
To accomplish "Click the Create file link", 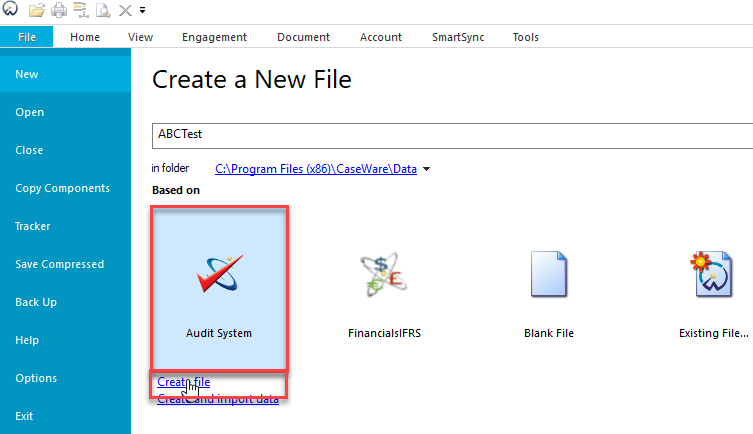I will [183, 382].
